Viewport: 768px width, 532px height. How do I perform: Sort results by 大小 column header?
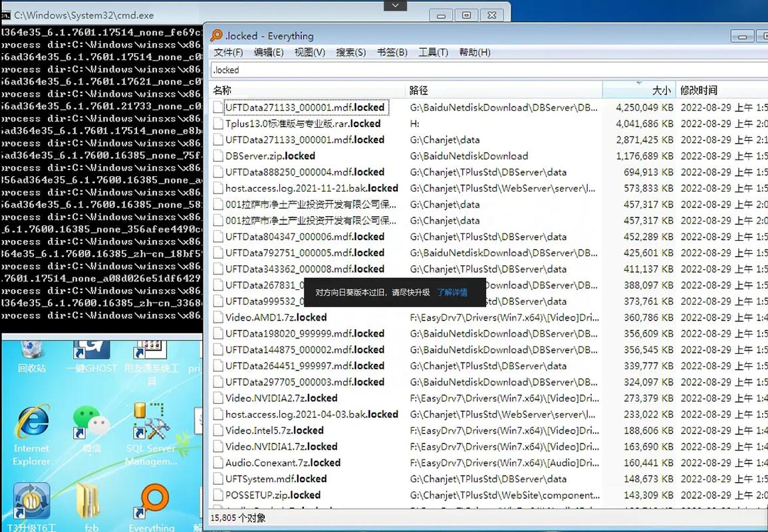pos(639,90)
